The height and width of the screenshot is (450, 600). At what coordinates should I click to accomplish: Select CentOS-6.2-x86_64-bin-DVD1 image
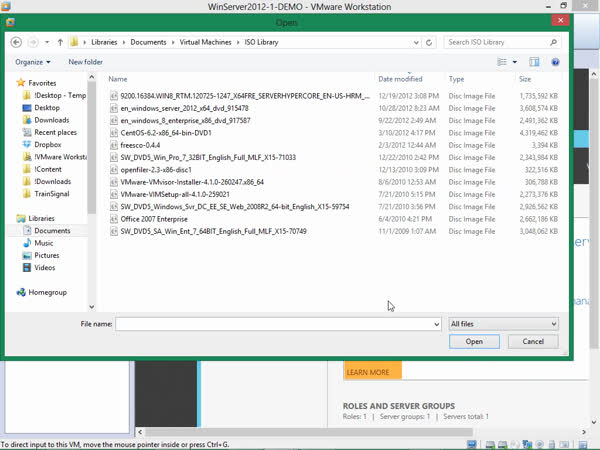coord(166,133)
